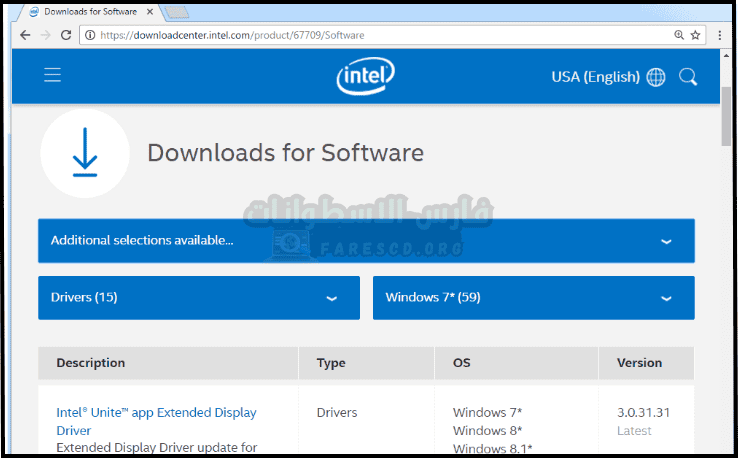Open a new browser tab
Viewport: 738px width, 458px height.
coord(177,11)
